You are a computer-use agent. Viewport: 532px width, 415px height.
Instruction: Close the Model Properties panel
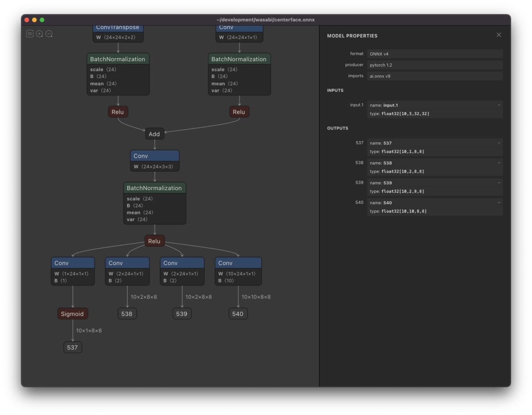[499, 35]
